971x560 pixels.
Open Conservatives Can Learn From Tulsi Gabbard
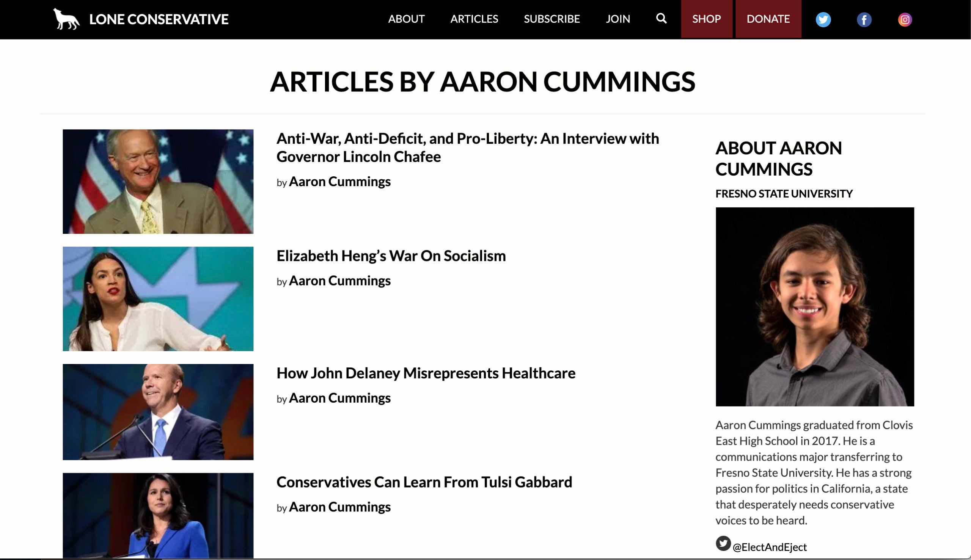(424, 482)
